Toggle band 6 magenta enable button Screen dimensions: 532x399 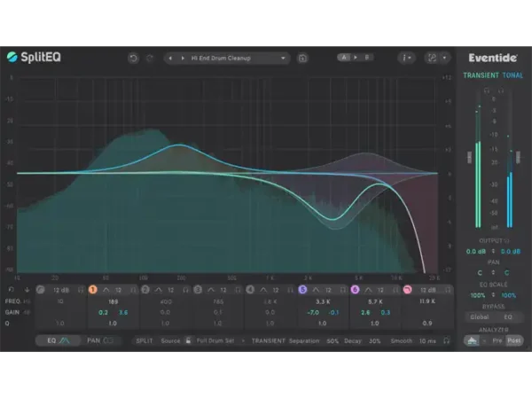click(x=355, y=290)
